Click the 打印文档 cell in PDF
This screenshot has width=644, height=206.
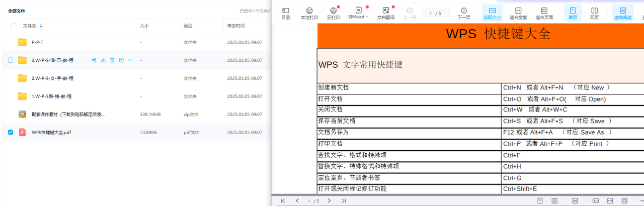pos(409,145)
